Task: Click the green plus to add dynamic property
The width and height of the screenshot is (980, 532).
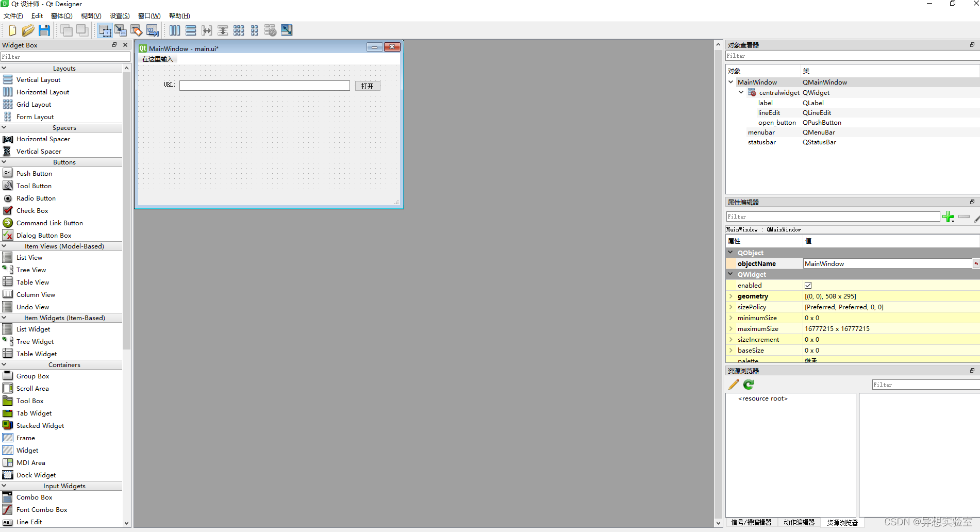Action: [948, 217]
